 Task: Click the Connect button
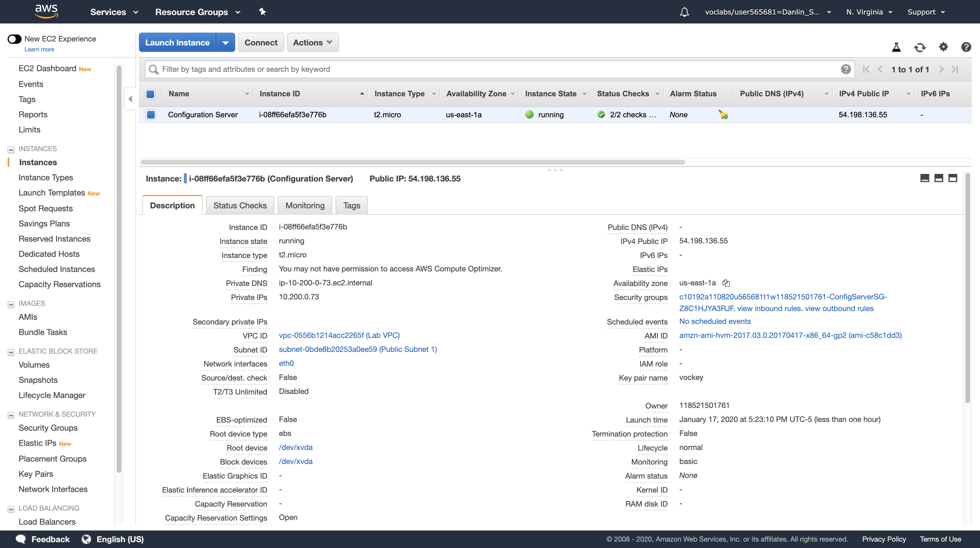click(x=261, y=43)
